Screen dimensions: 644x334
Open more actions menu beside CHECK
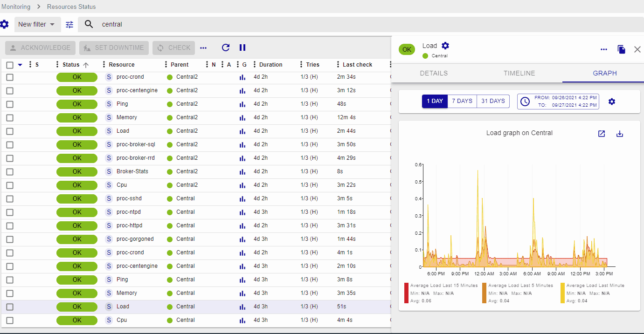pos(203,48)
